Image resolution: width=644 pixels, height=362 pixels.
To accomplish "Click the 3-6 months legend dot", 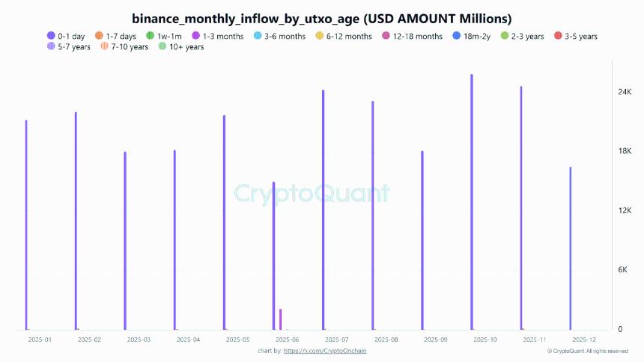I will (x=258, y=36).
